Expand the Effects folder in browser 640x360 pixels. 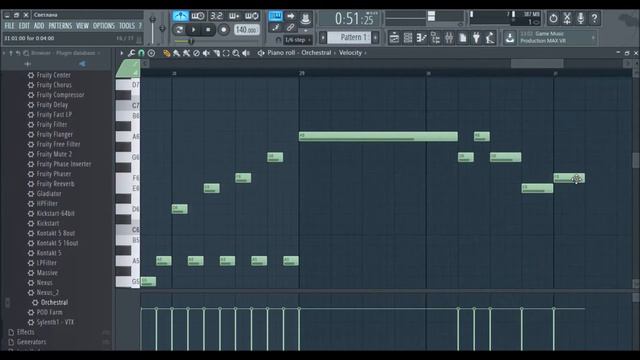tap(25, 332)
